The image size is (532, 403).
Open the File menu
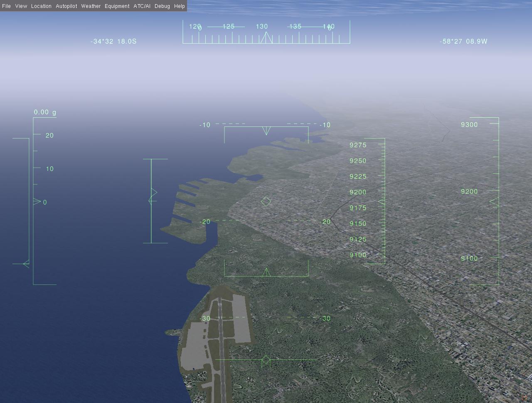click(x=6, y=6)
